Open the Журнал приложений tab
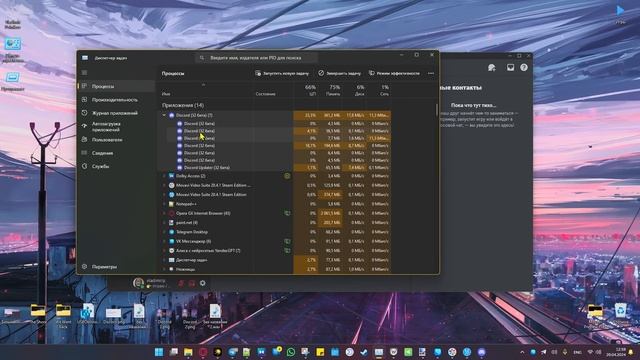The width and height of the screenshot is (640, 360). tap(116, 113)
